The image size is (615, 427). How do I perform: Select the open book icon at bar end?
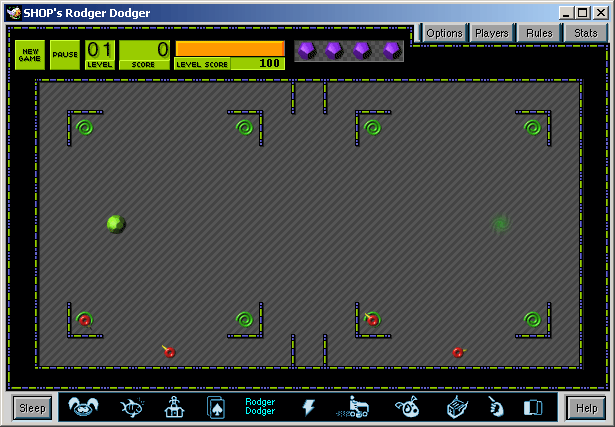pyautogui.click(x=533, y=408)
